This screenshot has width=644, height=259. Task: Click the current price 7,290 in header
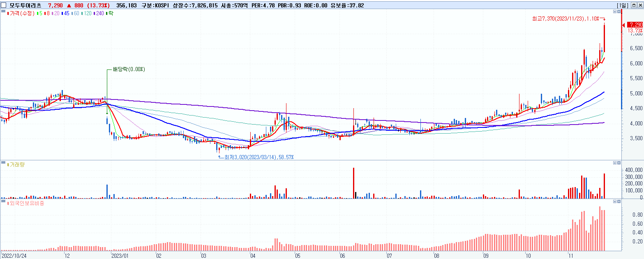click(55, 5)
